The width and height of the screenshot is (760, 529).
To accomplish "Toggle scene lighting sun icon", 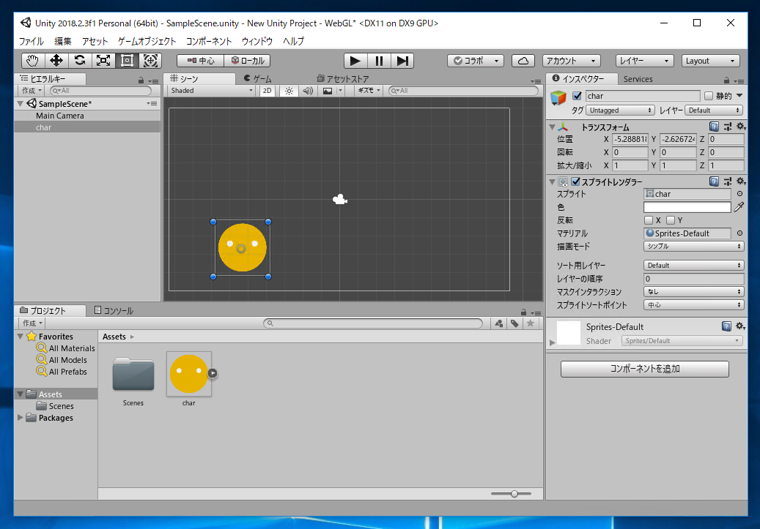I will click(289, 91).
